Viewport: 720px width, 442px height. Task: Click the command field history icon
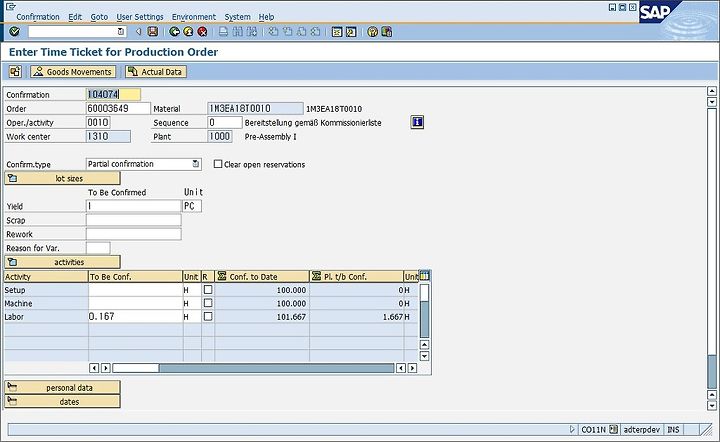click(121, 32)
